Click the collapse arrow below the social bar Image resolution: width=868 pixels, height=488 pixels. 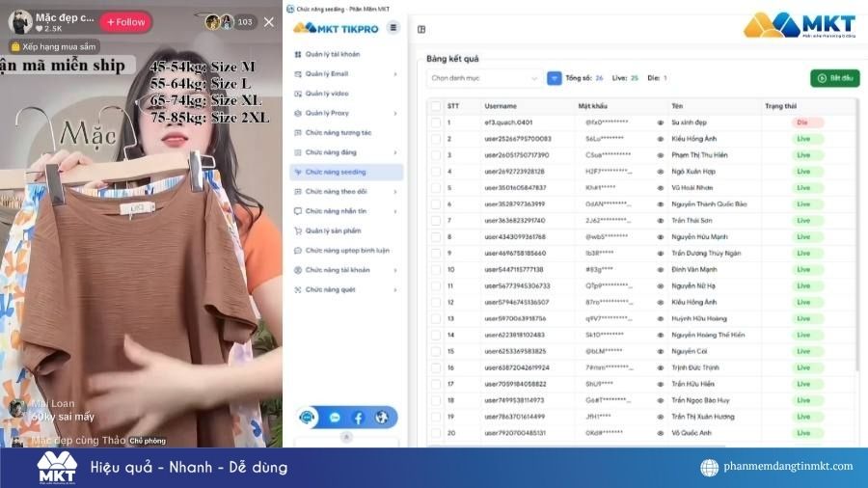(x=346, y=437)
